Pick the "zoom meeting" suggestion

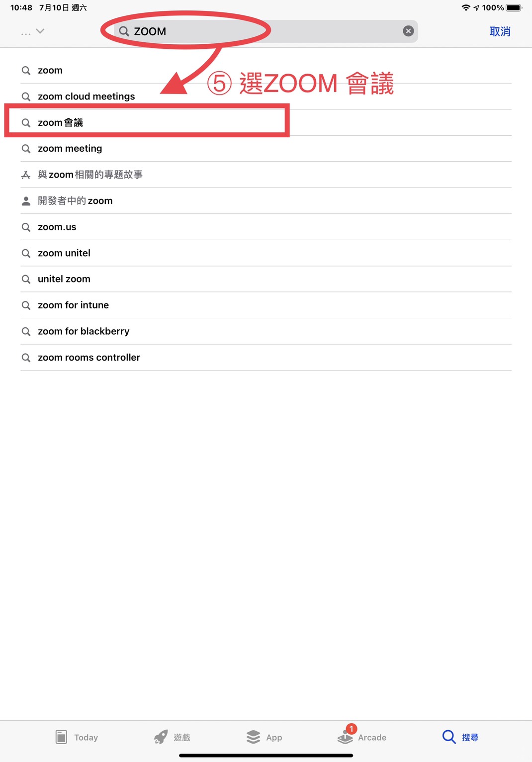[x=70, y=149]
